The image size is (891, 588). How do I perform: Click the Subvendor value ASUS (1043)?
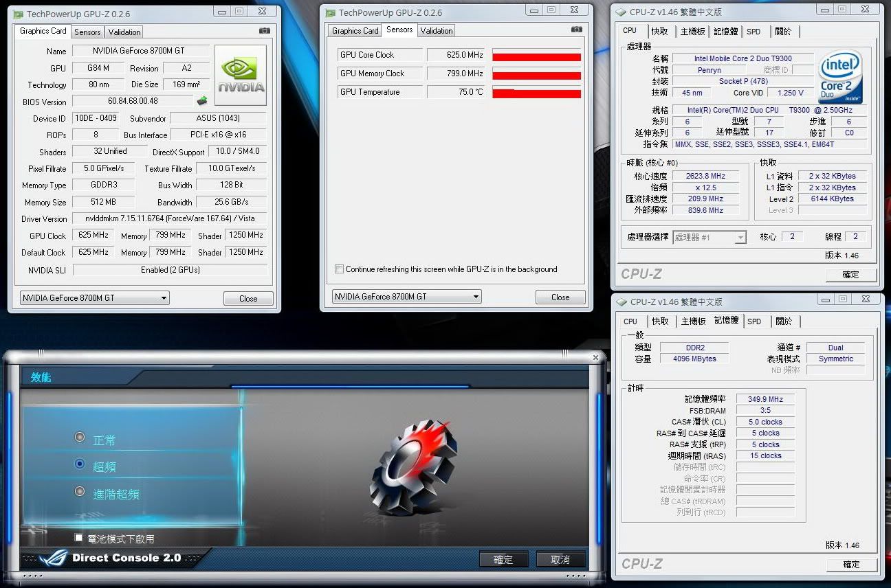[218, 118]
